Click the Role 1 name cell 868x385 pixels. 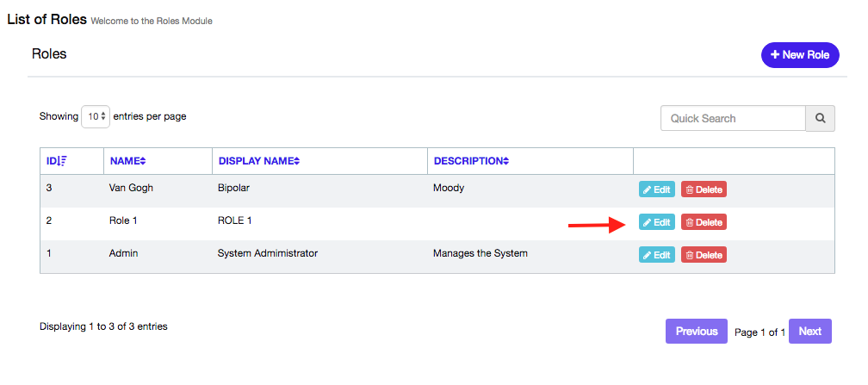(123, 220)
